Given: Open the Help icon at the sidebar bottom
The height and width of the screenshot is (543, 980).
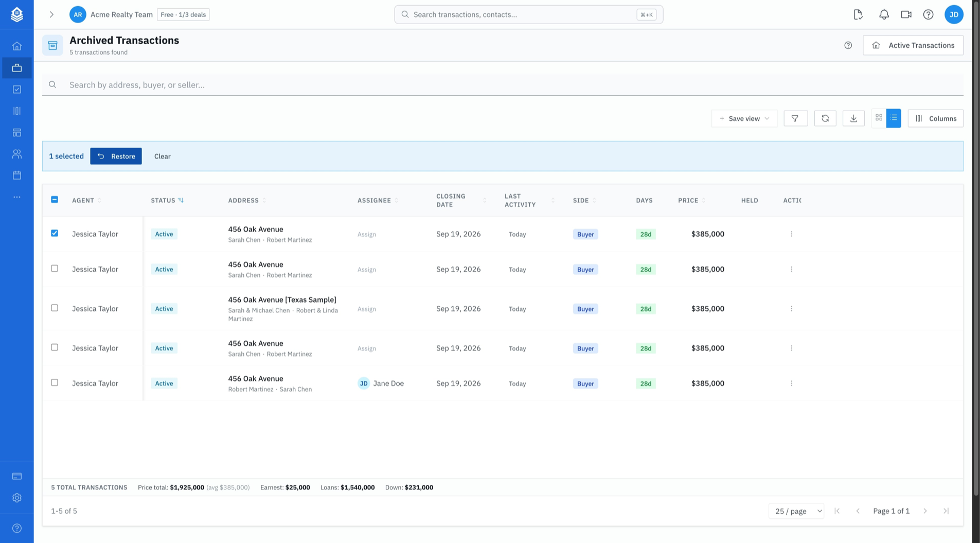Looking at the screenshot, I should tap(17, 529).
